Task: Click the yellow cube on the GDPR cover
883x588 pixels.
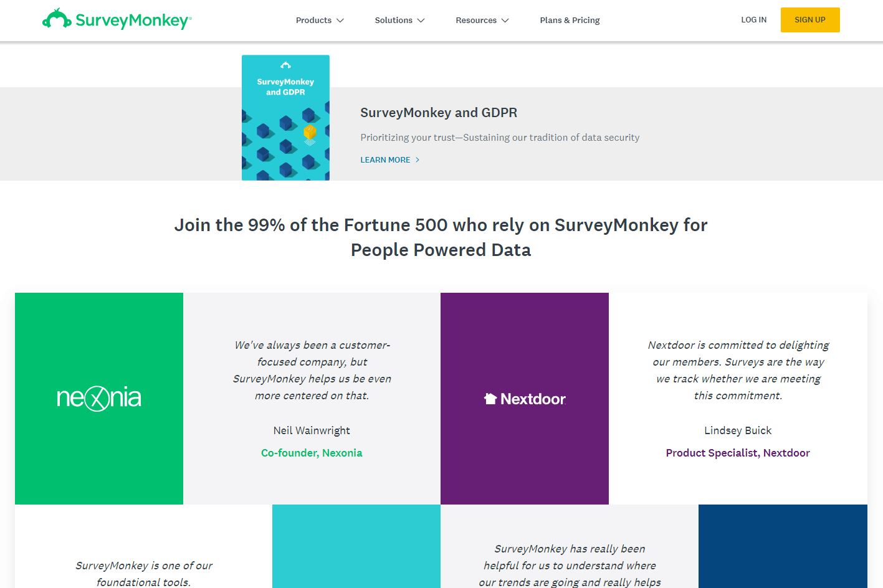Action: pos(310,133)
